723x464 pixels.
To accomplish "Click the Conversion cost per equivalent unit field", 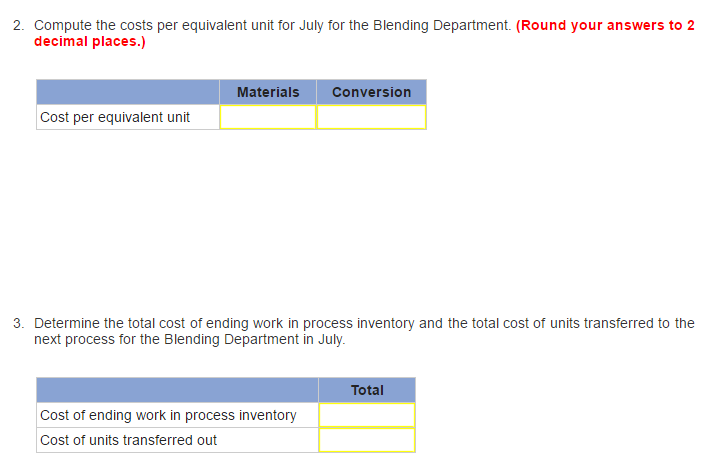I will click(x=371, y=117).
